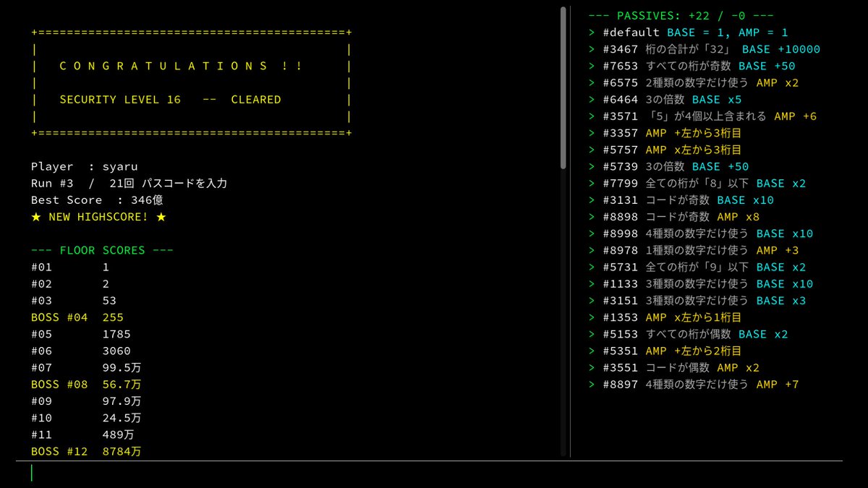This screenshot has height=488, width=868.
Task: Click passive #5757 AMP x左から3桁目
Action: [665, 150]
